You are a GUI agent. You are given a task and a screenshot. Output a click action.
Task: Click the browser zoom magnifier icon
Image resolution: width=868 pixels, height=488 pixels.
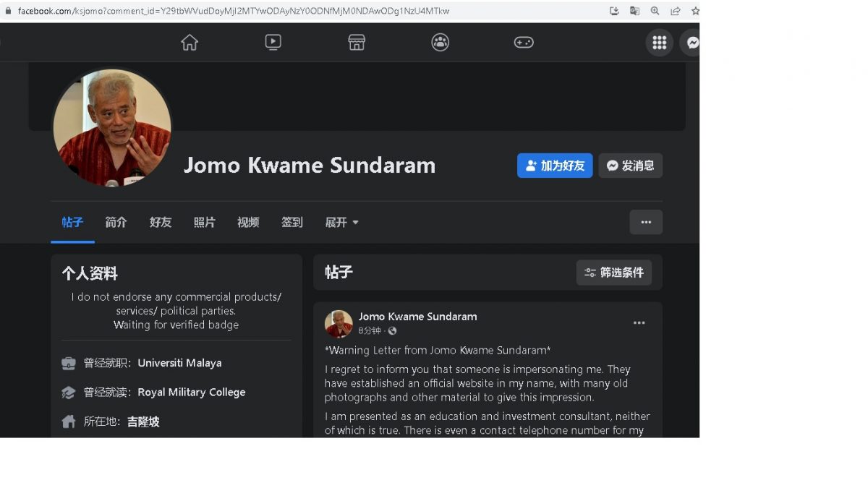[655, 11]
